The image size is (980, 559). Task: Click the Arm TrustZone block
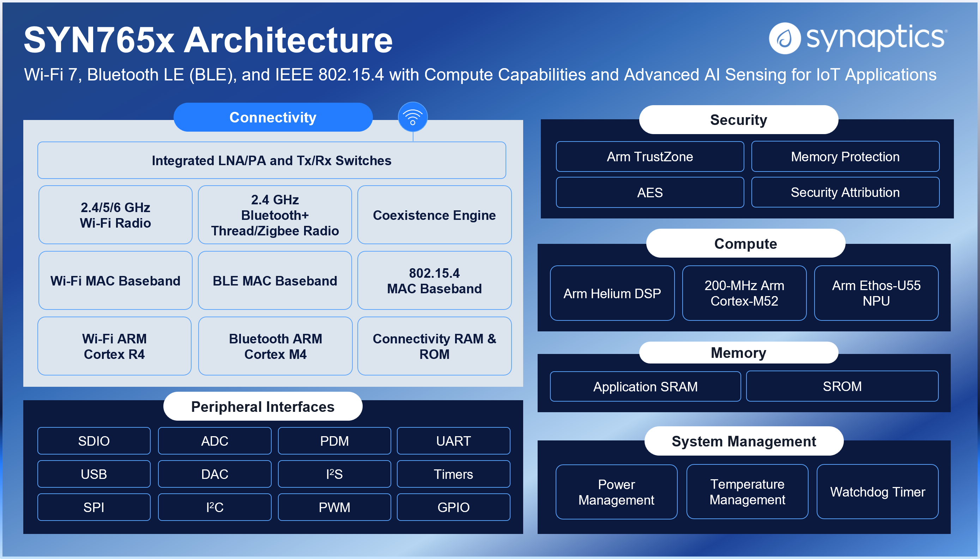[x=649, y=157]
